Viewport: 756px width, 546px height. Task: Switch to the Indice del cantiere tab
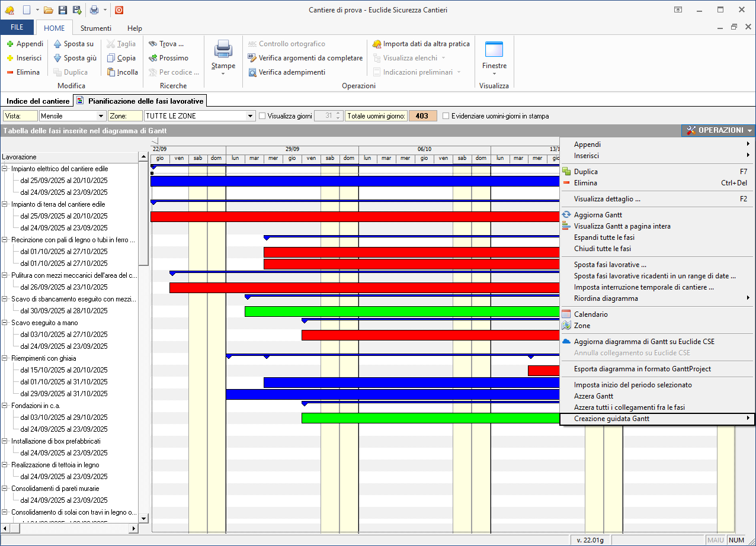point(37,101)
